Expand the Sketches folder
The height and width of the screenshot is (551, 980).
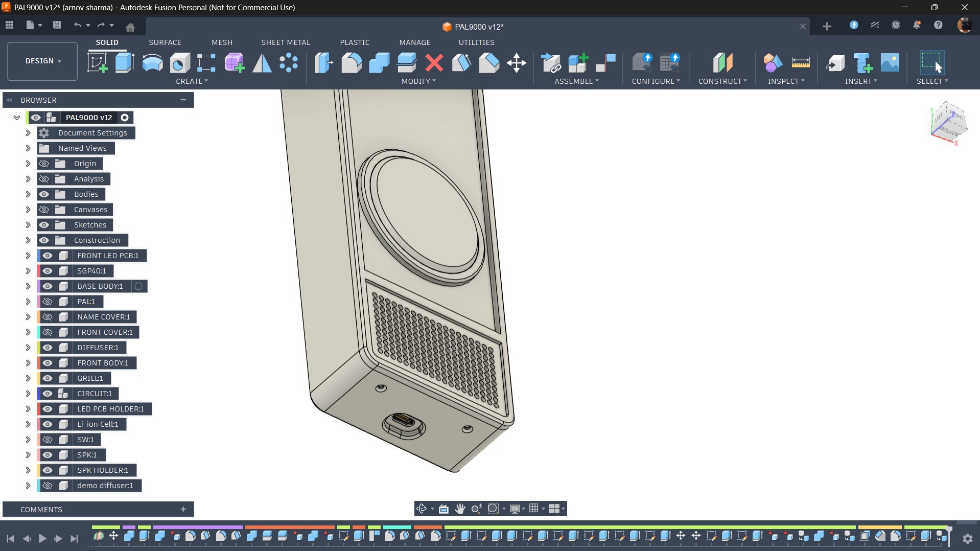pyautogui.click(x=28, y=225)
